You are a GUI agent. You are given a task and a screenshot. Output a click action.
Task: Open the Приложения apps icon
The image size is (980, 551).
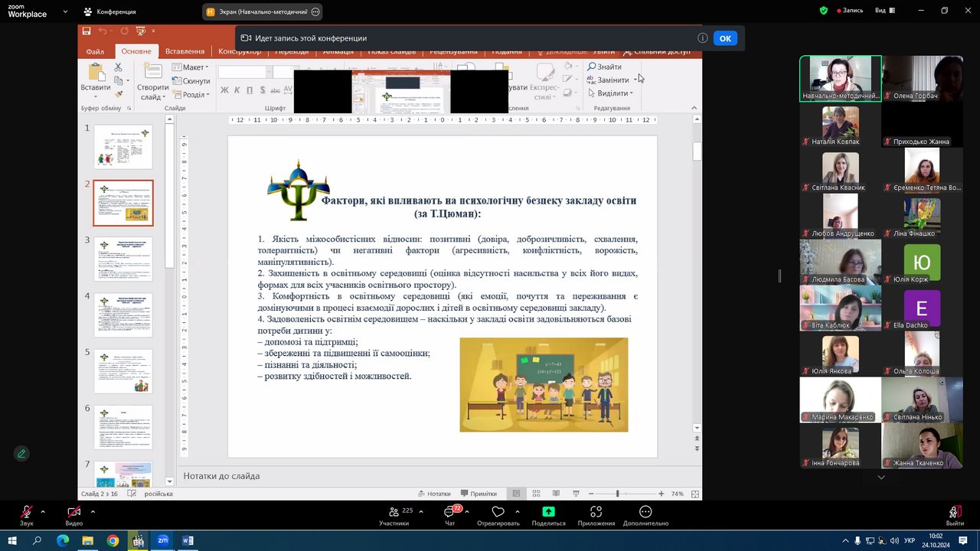click(x=596, y=512)
